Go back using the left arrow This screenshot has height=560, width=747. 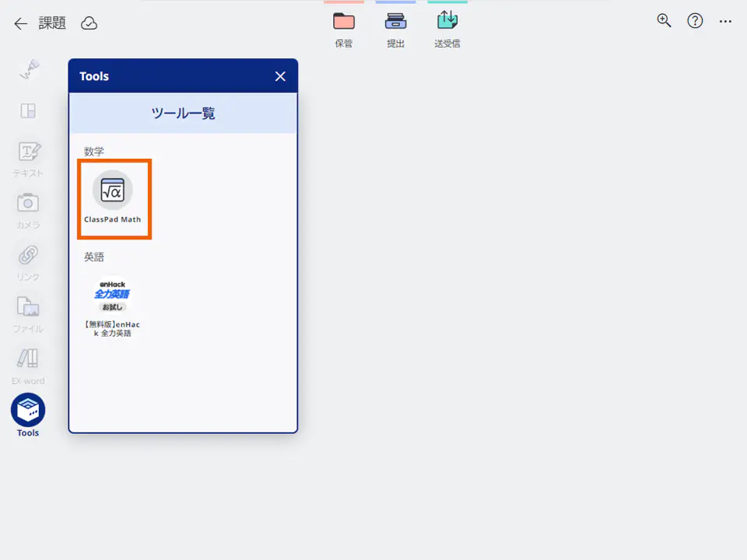click(21, 23)
